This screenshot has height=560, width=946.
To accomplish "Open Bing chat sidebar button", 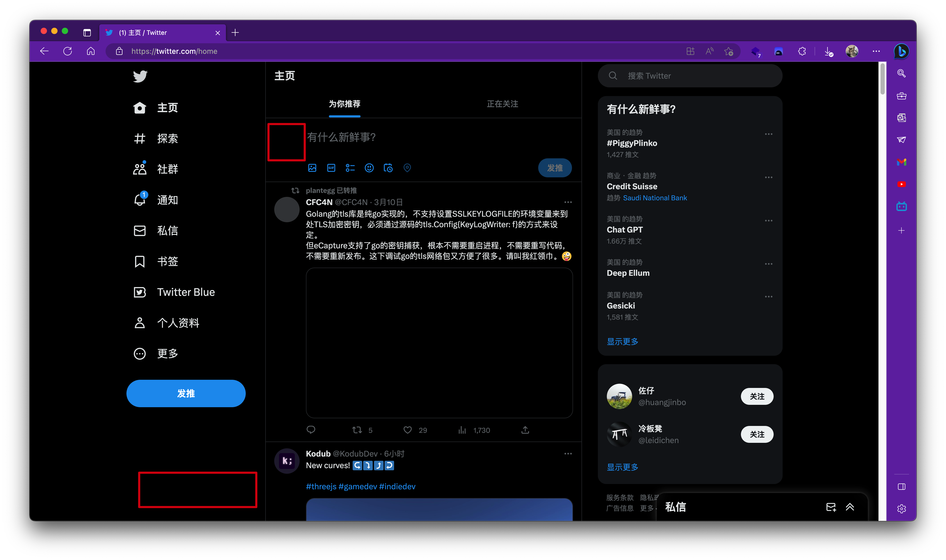I will click(x=901, y=51).
